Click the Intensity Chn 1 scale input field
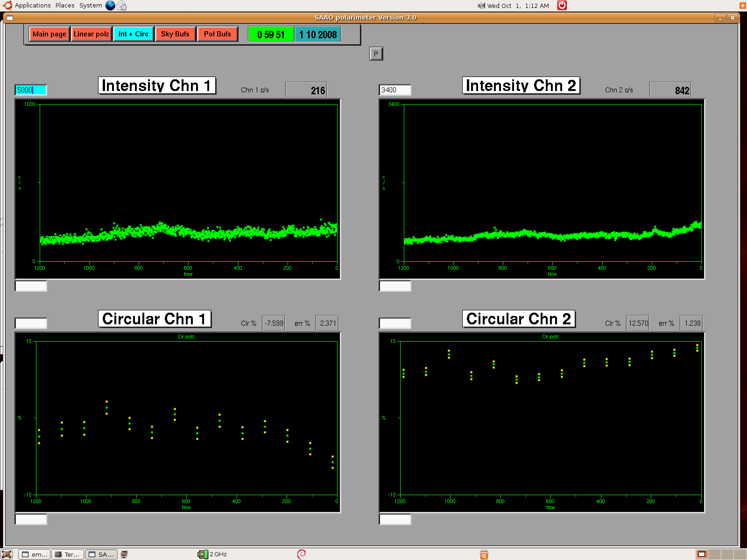The width and height of the screenshot is (747, 560). coord(31,90)
